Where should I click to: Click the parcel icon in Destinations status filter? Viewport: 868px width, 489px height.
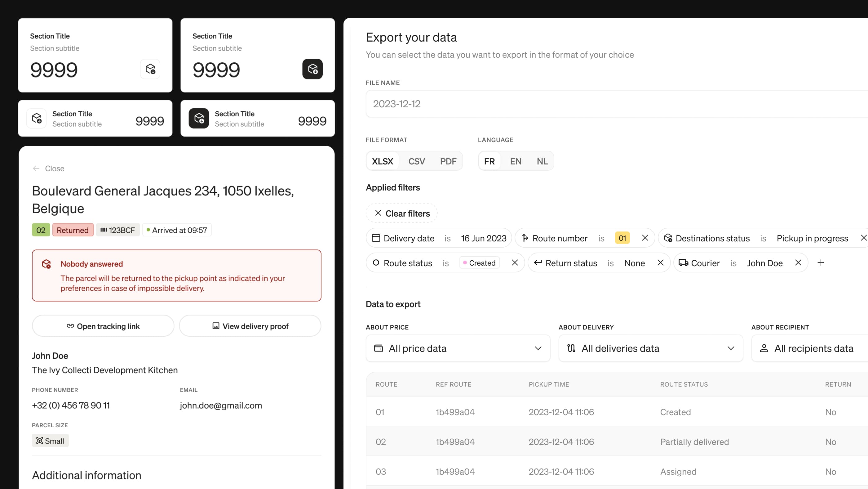tap(668, 238)
